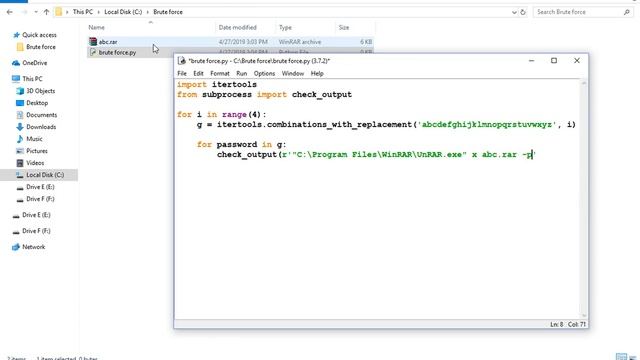Image resolution: width=640 pixels, height=360 pixels.
Task: Open the IDLE Format menu
Action: pyautogui.click(x=220, y=73)
